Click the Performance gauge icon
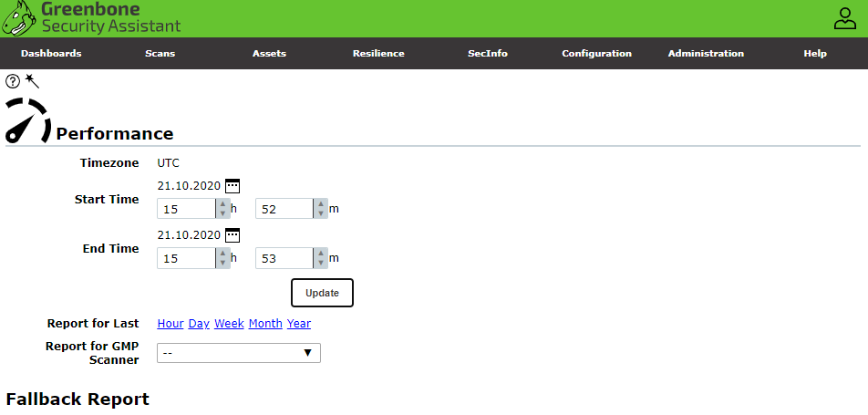Viewport: 868px width, 415px height. 27,120
